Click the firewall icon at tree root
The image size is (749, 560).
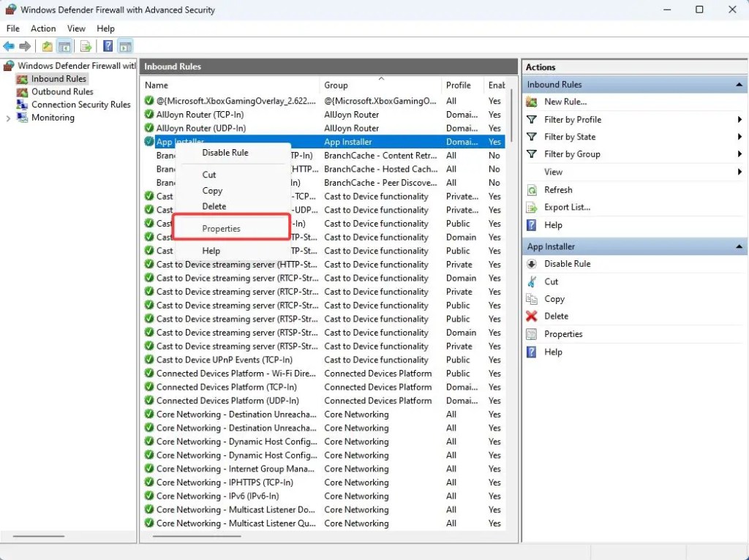click(9, 65)
